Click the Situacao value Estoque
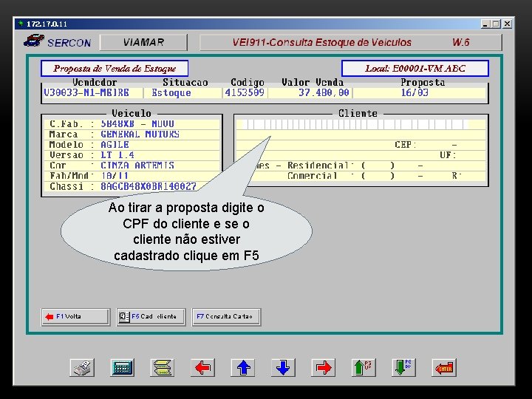The image size is (532, 399). [x=171, y=92]
